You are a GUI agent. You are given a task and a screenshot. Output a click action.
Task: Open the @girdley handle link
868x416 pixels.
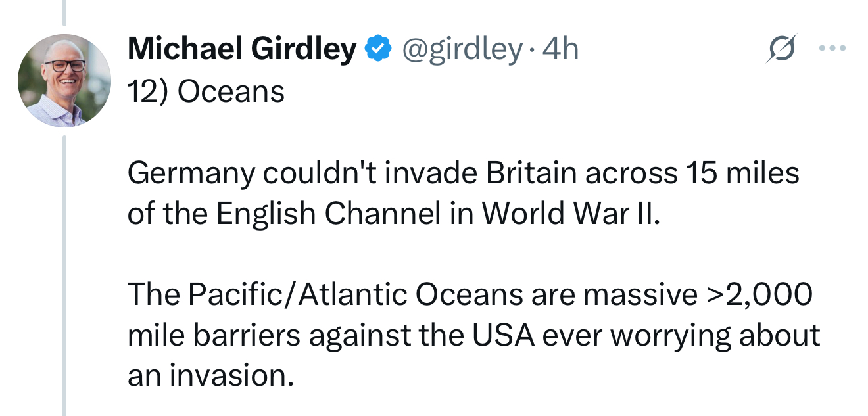(462, 49)
